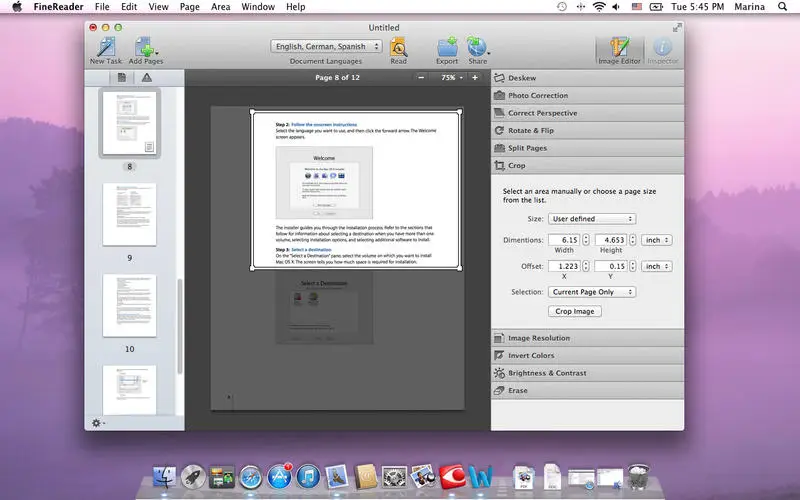This screenshot has width=800, height=500.
Task: Open the Inspector panel icon
Action: click(x=662, y=48)
